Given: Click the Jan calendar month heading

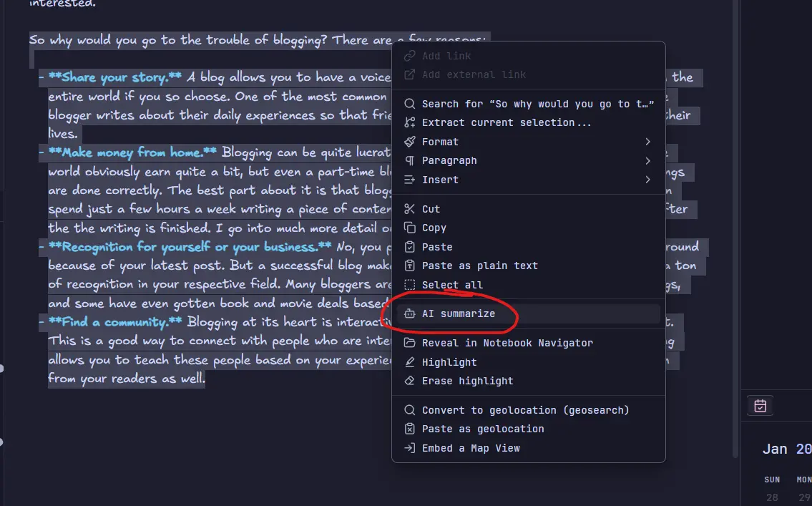Looking at the screenshot, I should (x=775, y=449).
